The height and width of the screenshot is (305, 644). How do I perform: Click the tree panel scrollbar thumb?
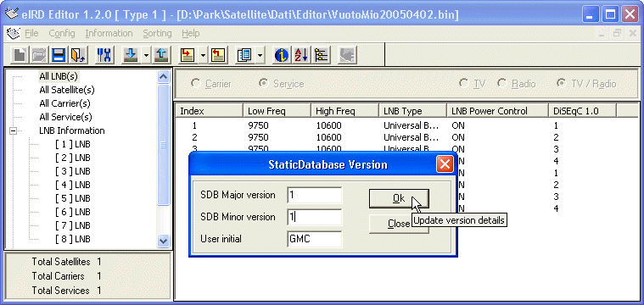(x=164, y=145)
